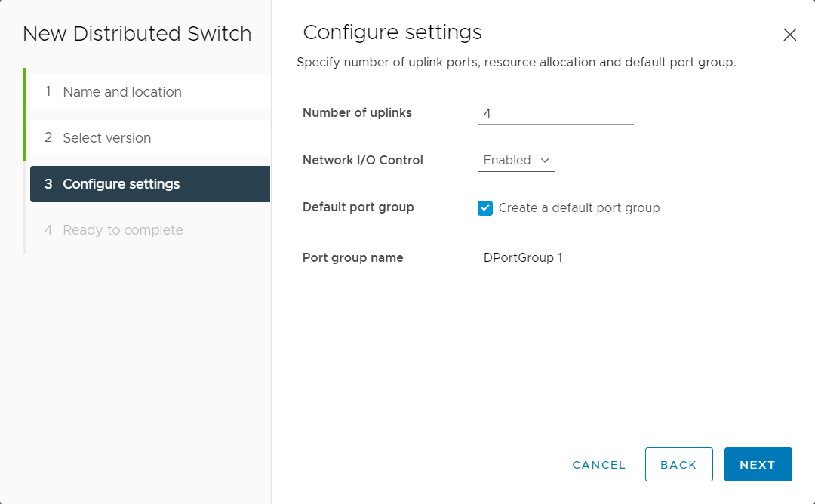Focus the Number of uplinks field

pos(555,113)
